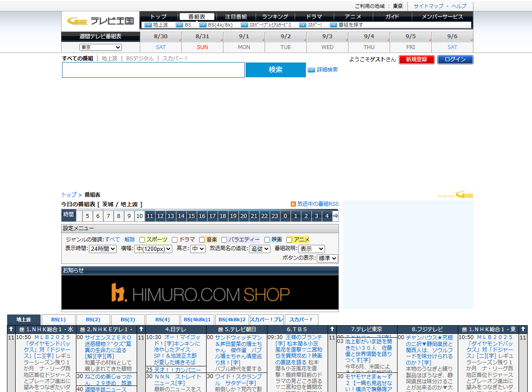Click the RSS feed icon for current broadcasts
Viewport: 532px width, 392px height.
tap(293, 204)
